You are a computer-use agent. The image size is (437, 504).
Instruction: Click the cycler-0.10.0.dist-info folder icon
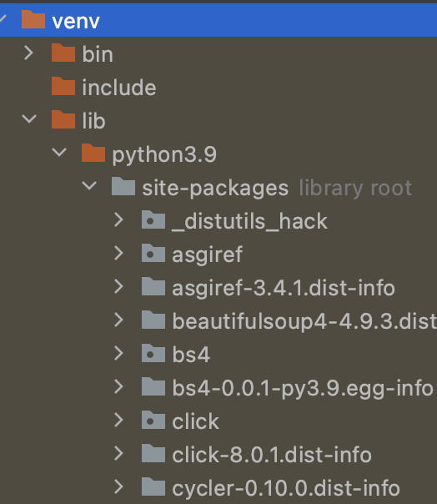click(153, 487)
